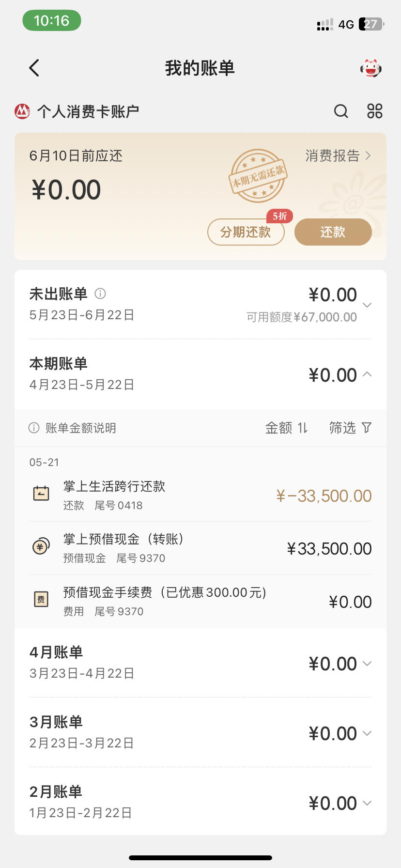This screenshot has height=868, width=401.
Task: Select the 个人消费卡账户 account label
Action: click(x=88, y=111)
